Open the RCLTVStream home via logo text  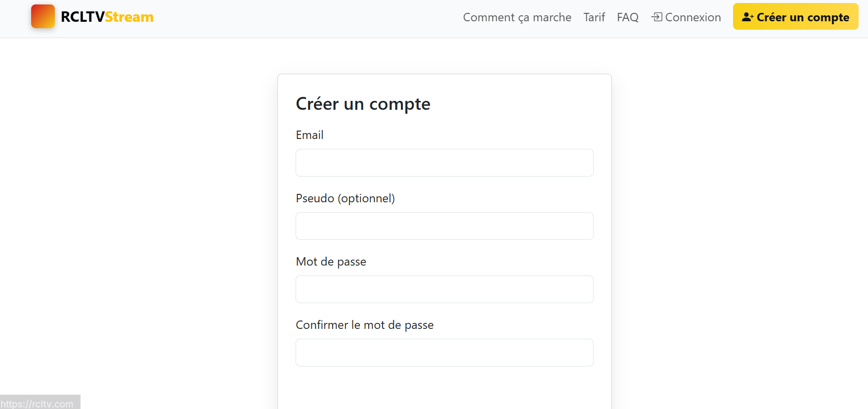107,16
